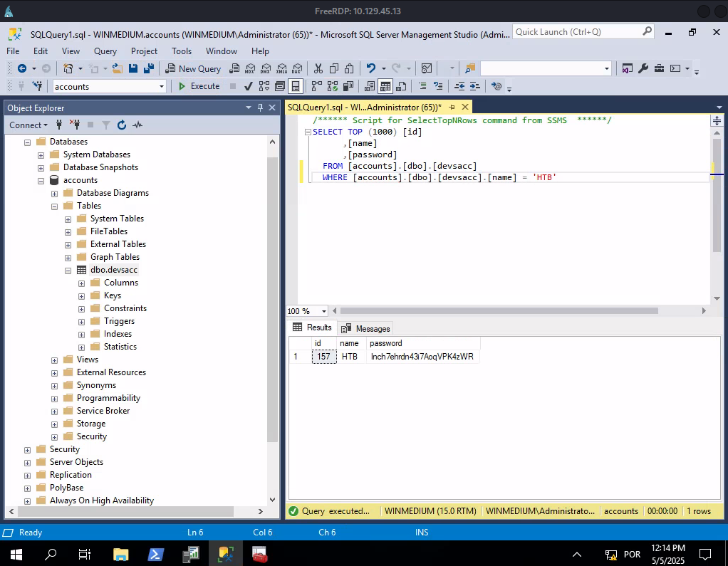This screenshot has height=566, width=728.
Task: Increase the line indent
Action: tap(474, 86)
